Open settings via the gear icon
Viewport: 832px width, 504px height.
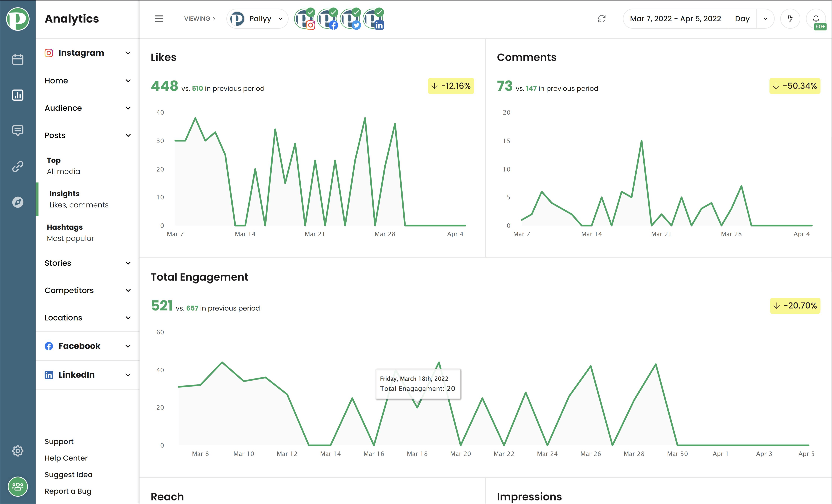click(x=17, y=450)
